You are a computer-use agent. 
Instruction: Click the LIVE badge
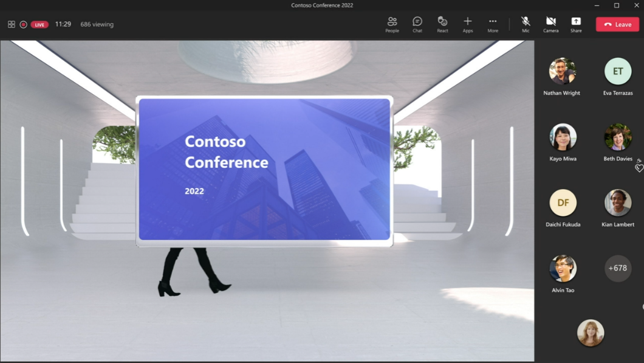(39, 25)
